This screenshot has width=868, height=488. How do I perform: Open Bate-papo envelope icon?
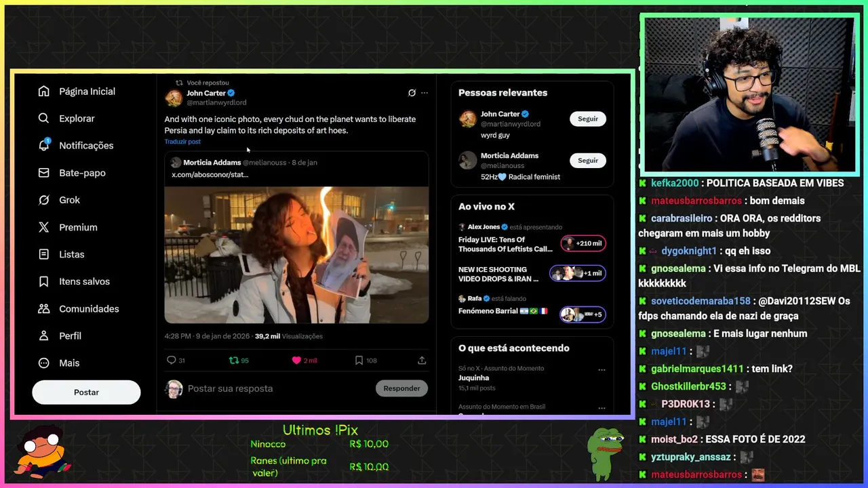pos(44,172)
